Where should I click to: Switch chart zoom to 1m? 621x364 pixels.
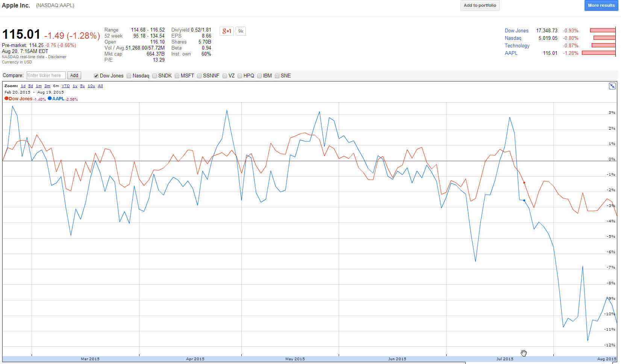tap(39, 86)
